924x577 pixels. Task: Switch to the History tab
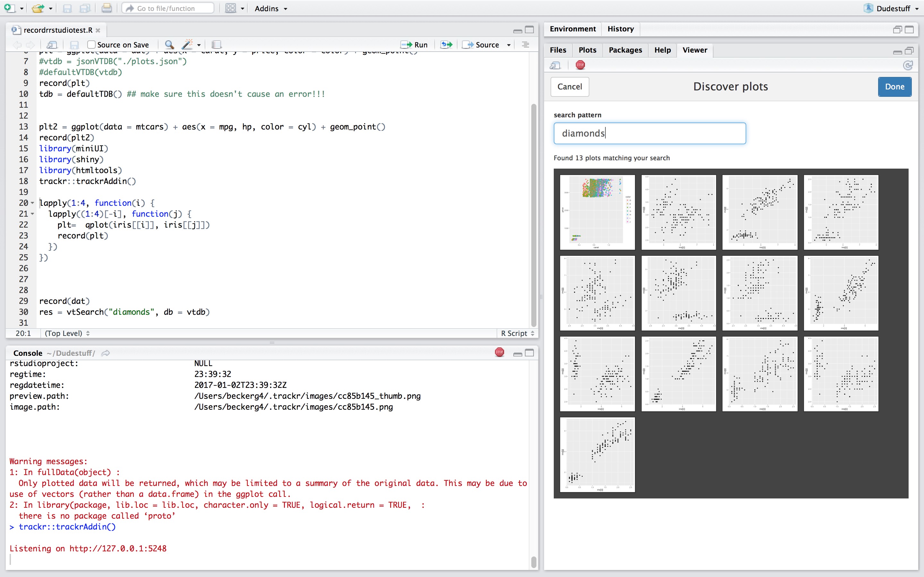[x=620, y=29]
